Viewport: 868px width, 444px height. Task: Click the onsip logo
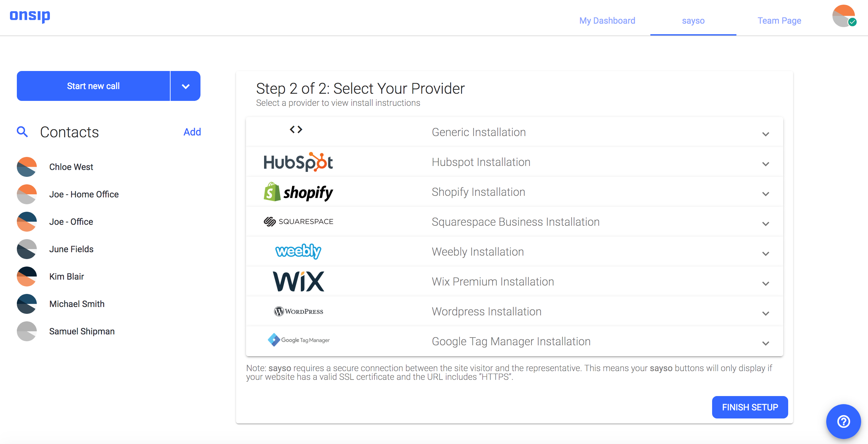click(x=30, y=16)
